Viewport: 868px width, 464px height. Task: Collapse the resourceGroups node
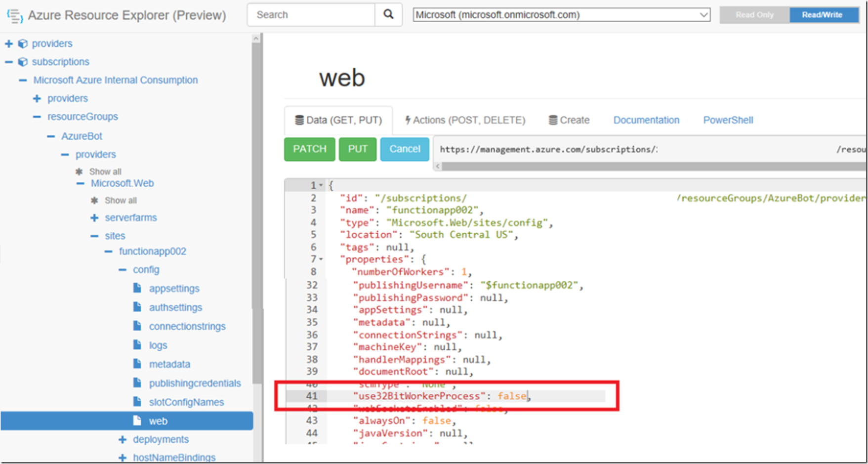pyautogui.click(x=37, y=117)
